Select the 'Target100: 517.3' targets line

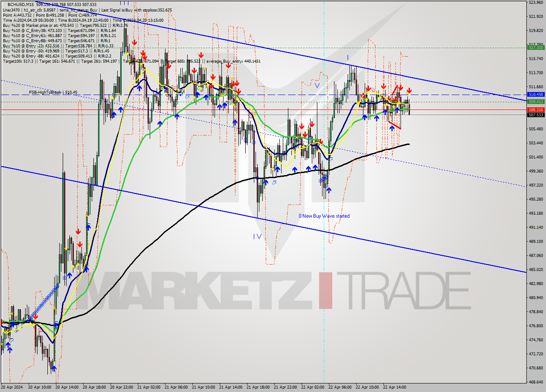point(131,61)
